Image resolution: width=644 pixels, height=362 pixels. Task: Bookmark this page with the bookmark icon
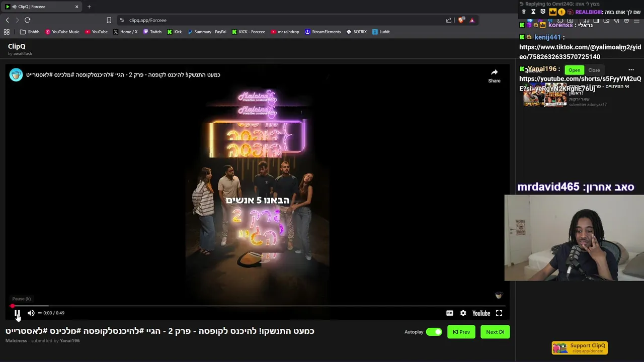[x=109, y=20]
